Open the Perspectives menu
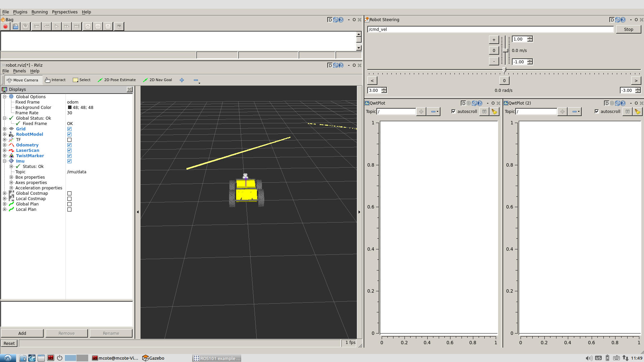Viewport: 644px width, 362px height. pos(64,12)
